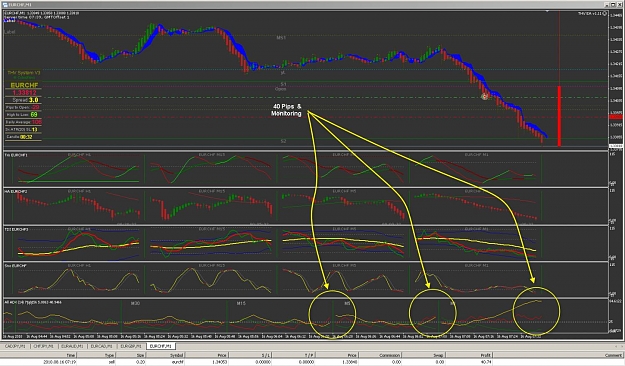Image resolution: width=625 pixels, height=366 pixels.
Task: Click the trade open time 2010.08.16 07:19
Action: [x=59, y=362]
